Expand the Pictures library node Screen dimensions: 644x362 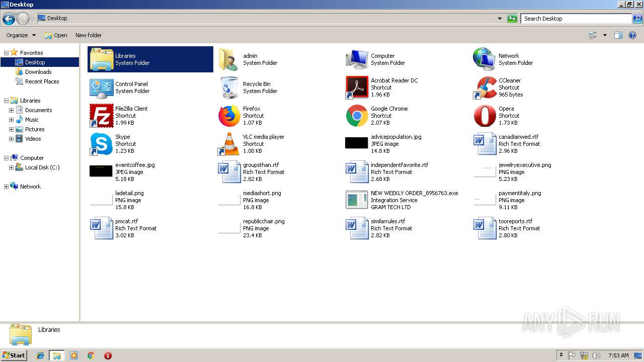pos(11,129)
